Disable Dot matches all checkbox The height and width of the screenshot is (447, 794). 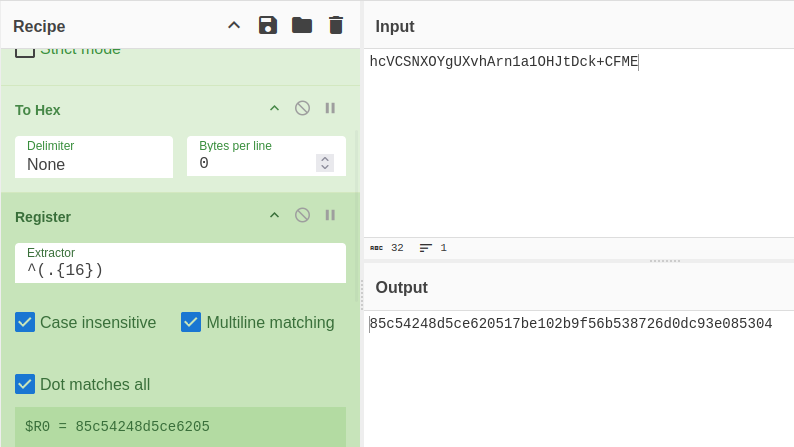[25, 384]
